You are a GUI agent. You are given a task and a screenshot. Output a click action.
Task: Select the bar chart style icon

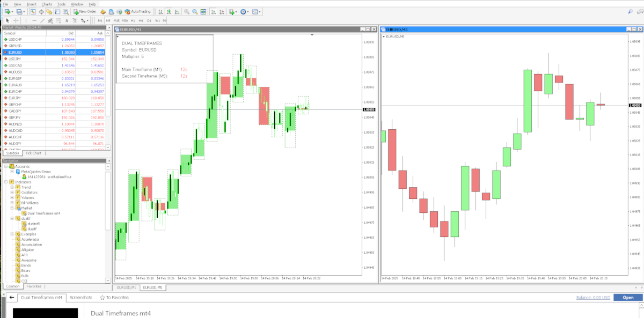160,11
